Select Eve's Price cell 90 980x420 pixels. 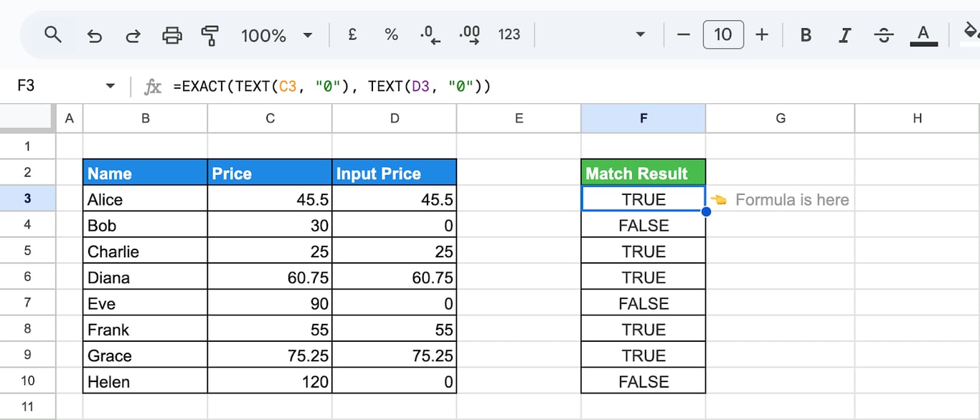270,303
